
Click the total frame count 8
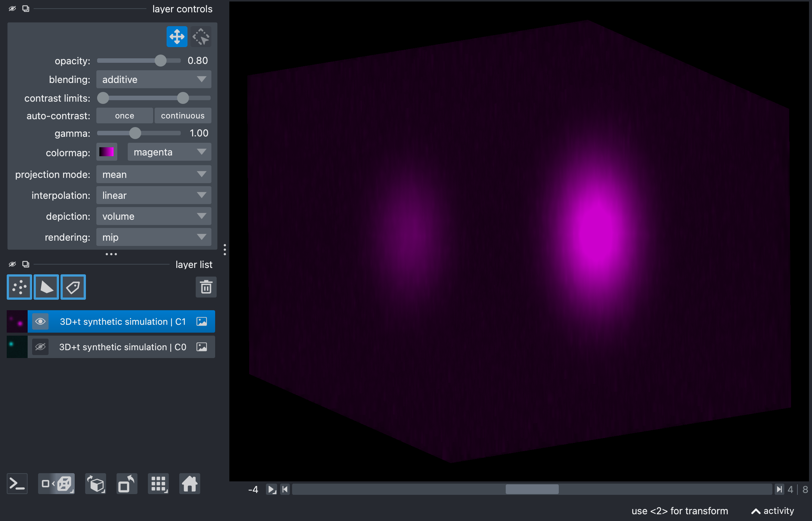click(x=805, y=489)
